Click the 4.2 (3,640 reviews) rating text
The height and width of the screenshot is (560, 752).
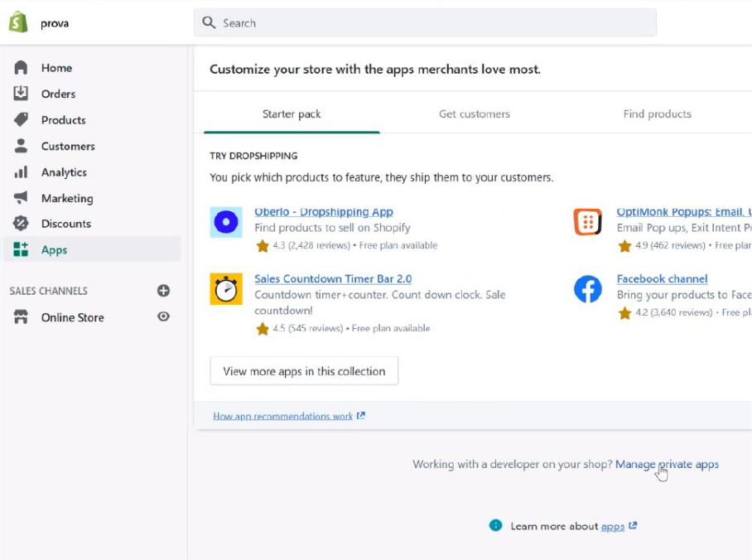[x=674, y=312]
